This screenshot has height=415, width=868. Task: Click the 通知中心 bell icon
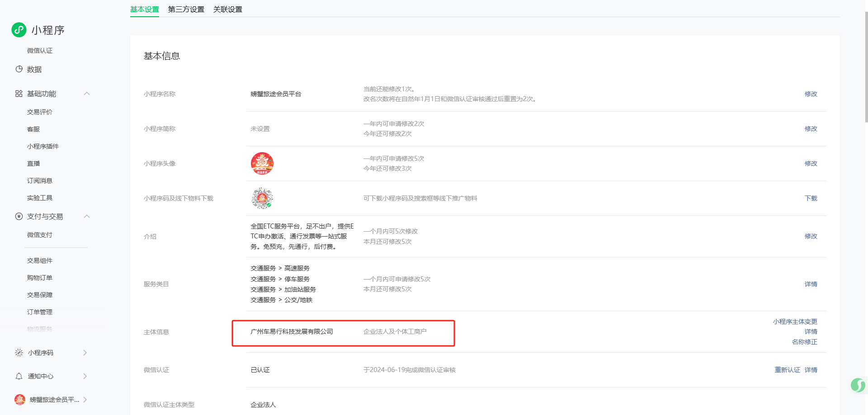[19, 376]
